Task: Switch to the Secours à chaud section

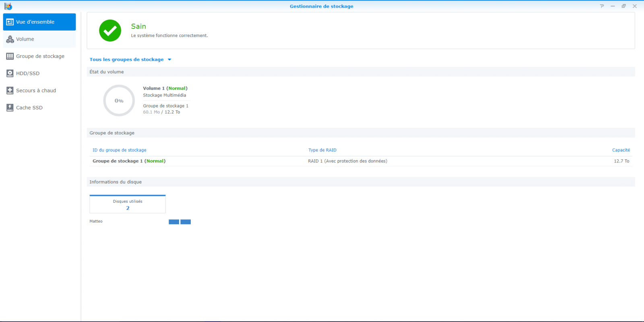Action: coord(36,91)
